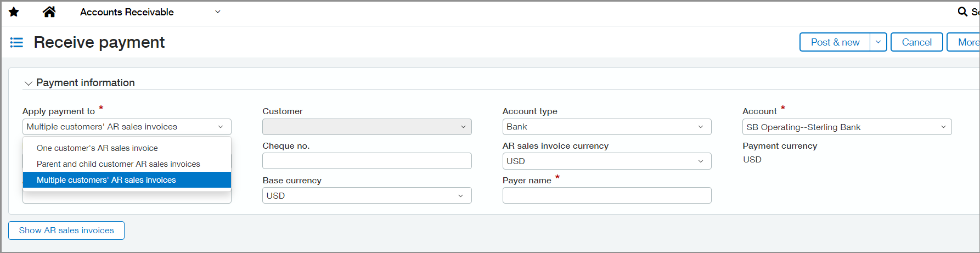Open the search magnifier icon

(962, 12)
